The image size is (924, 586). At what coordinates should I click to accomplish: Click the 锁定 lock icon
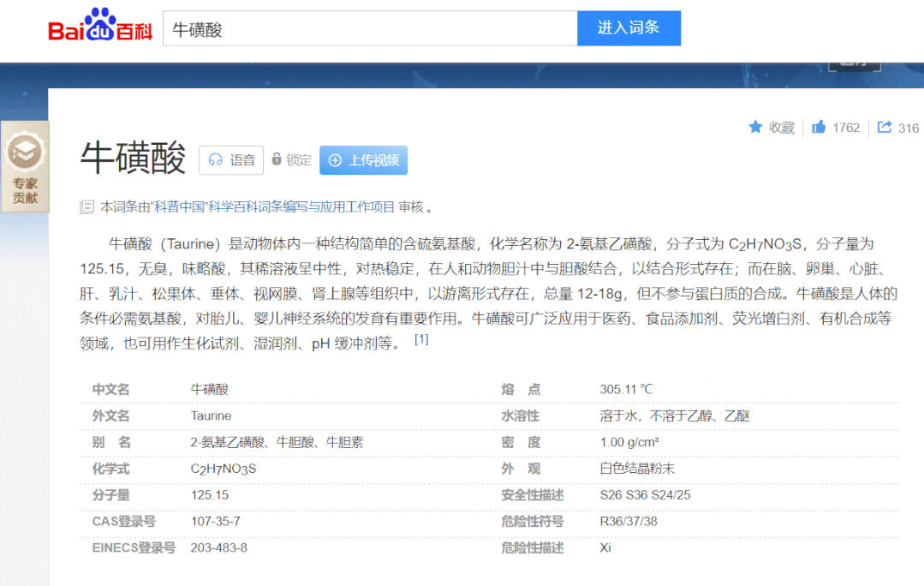[x=277, y=159]
